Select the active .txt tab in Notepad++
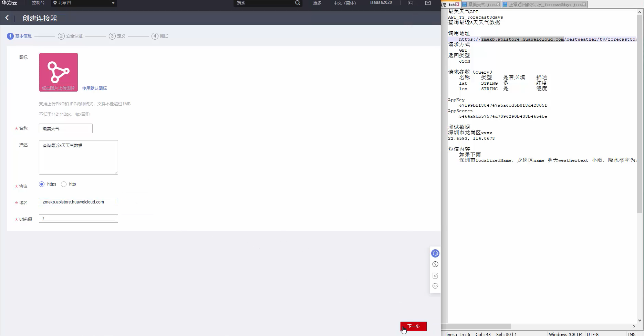The image size is (644, 336). [451, 4]
